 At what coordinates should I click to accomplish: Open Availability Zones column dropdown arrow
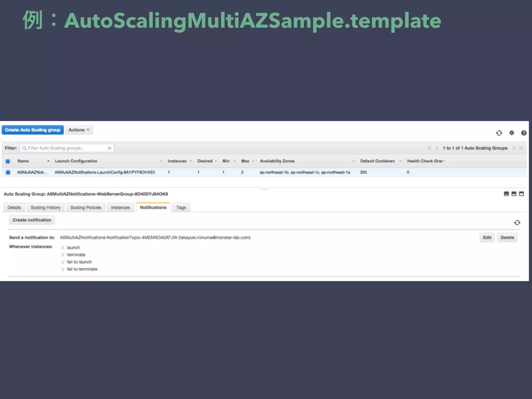[354, 161]
